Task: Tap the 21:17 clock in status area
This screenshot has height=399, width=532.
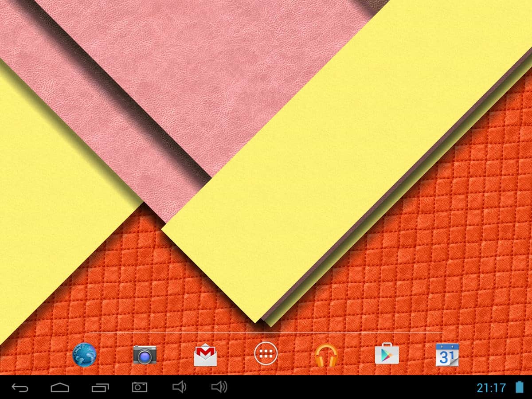Action: click(491, 388)
